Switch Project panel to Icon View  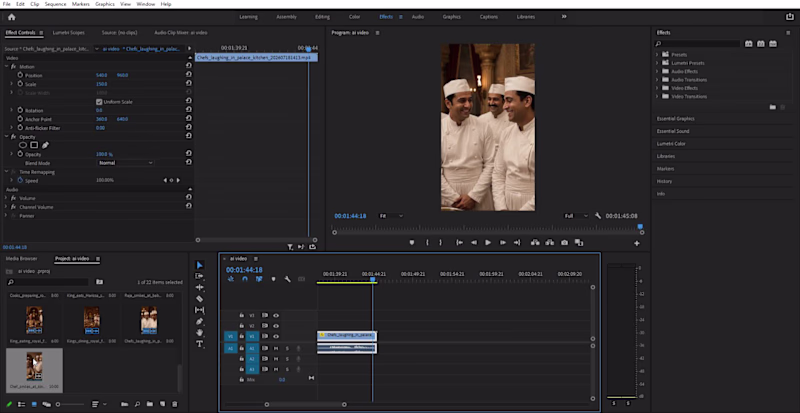coord(34,404)
